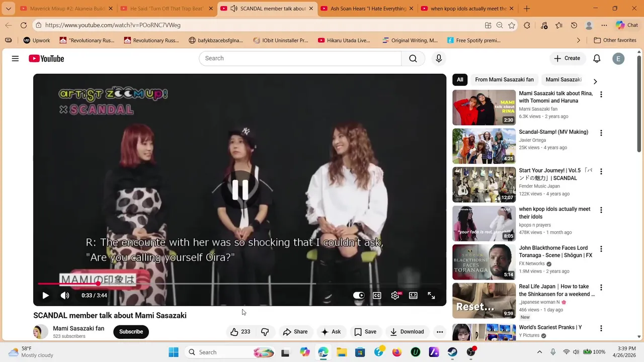Open File Explorer from the taskbar

point(342,352)
